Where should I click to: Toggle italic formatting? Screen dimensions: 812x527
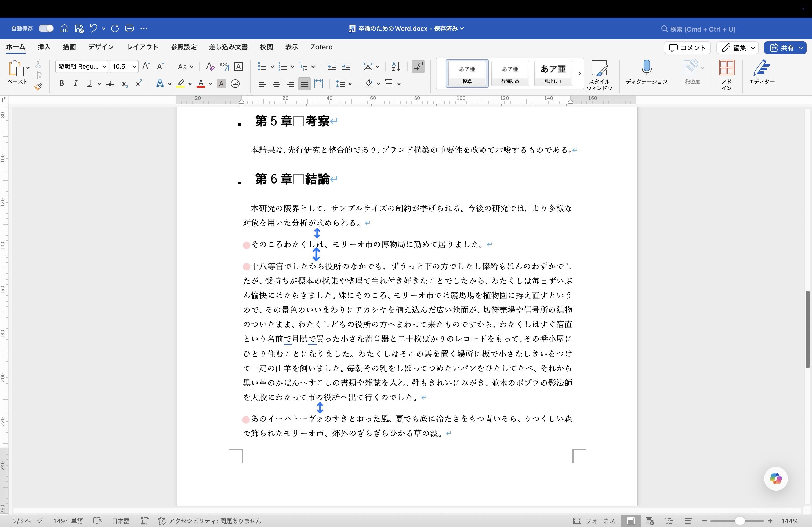click(x=75, y=83)
